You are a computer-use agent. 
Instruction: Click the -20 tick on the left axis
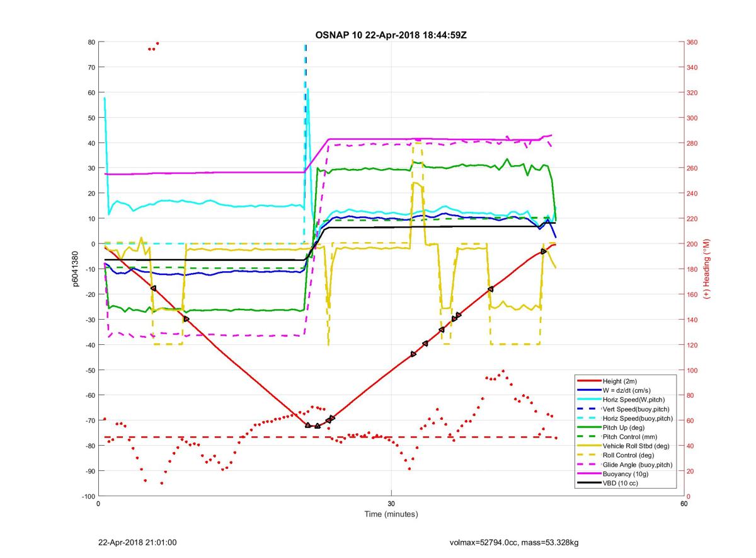coord(90,294)
